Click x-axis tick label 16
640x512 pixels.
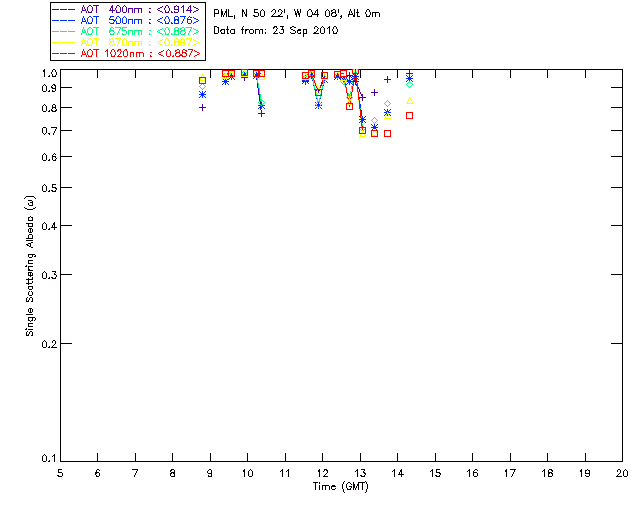pos(473,473)
